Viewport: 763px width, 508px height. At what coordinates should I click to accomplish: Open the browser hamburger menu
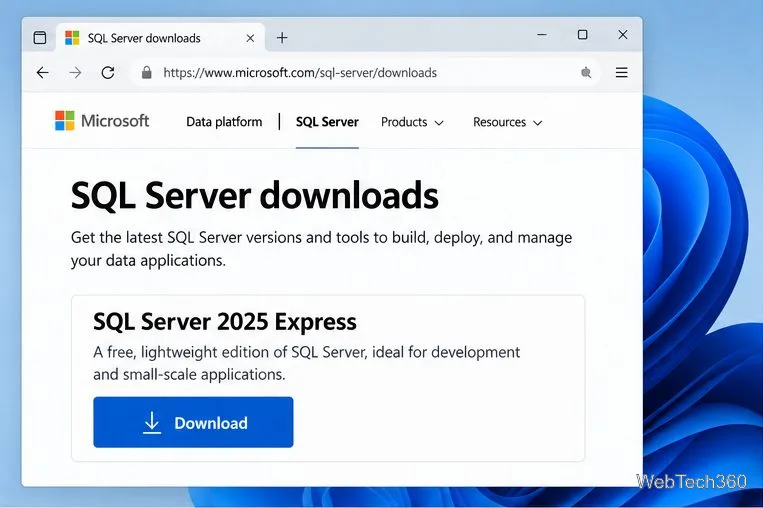coord(621,73)
